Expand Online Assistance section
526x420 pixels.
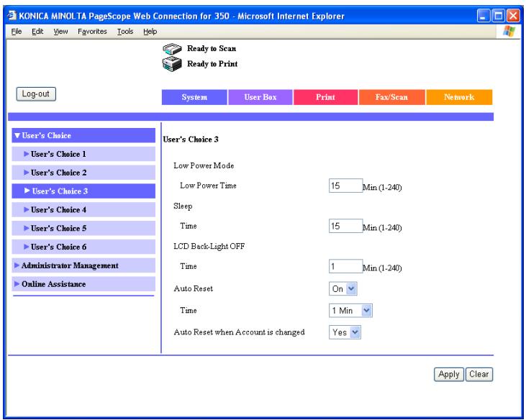click(83, 284)
